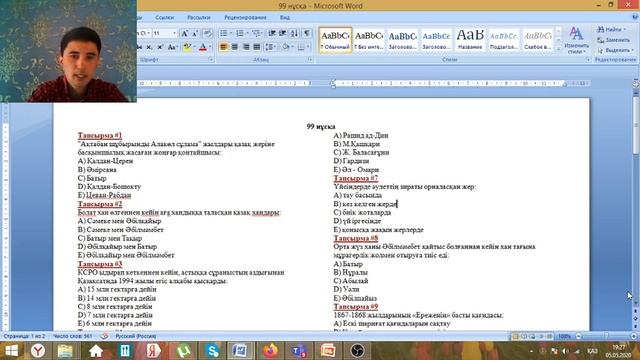Image resolution: width=640 pixels, height=360 pixels.
Task: Open Firefox from taskbar
Action: (270, 351)
